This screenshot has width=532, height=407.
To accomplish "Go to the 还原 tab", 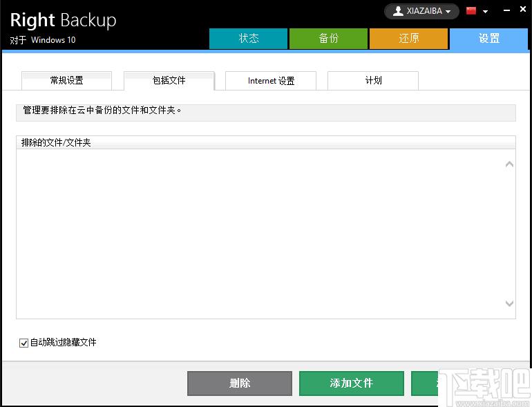I will pos(408,39).
